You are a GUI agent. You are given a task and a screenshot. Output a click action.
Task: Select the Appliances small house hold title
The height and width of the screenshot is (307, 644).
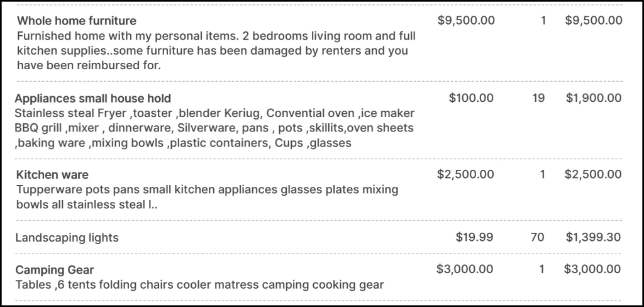click(92, 99)
